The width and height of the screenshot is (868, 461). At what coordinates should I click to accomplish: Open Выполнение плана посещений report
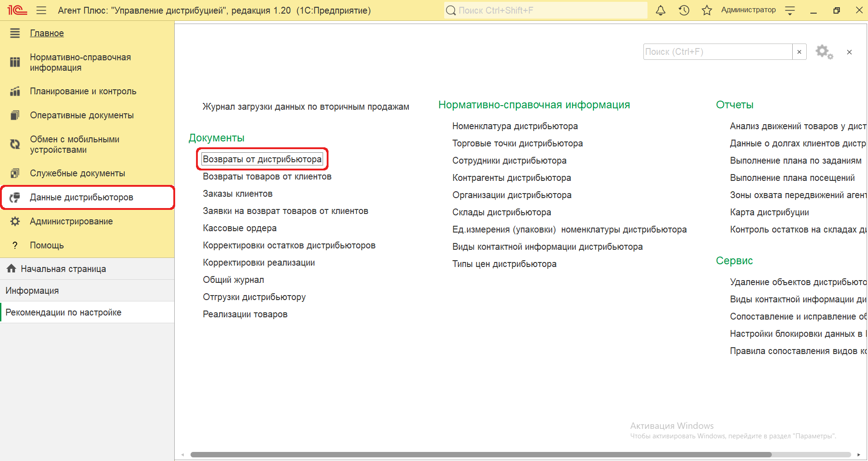pos(792,178)
